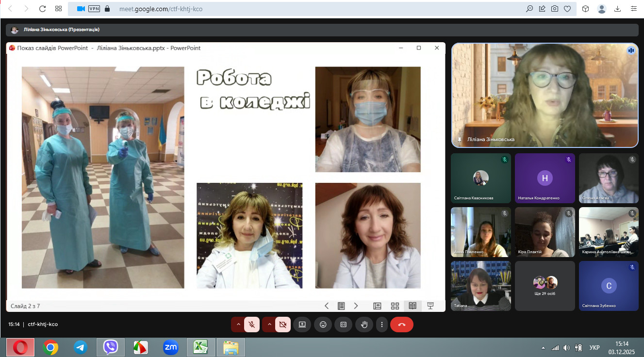Turn on your camera
Viewport: 644px width, 357px height.
tap(282, 325)
